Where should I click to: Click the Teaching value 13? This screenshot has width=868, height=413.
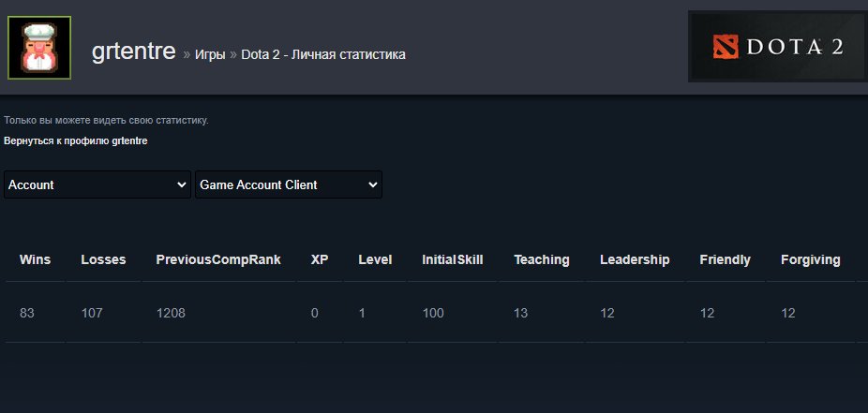[x=520, y=313]
